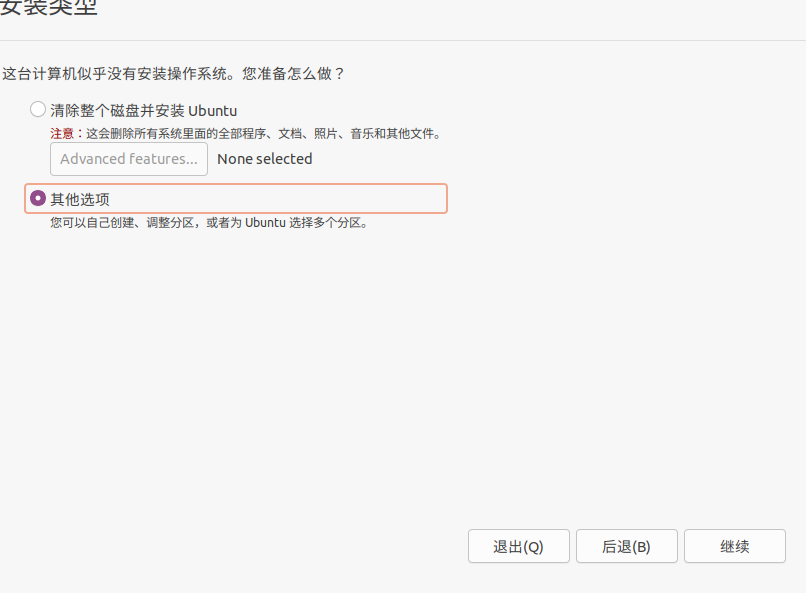Continue installation with the 继续 button
This screenshot has height=593, width=806.
tap(735, 546)
